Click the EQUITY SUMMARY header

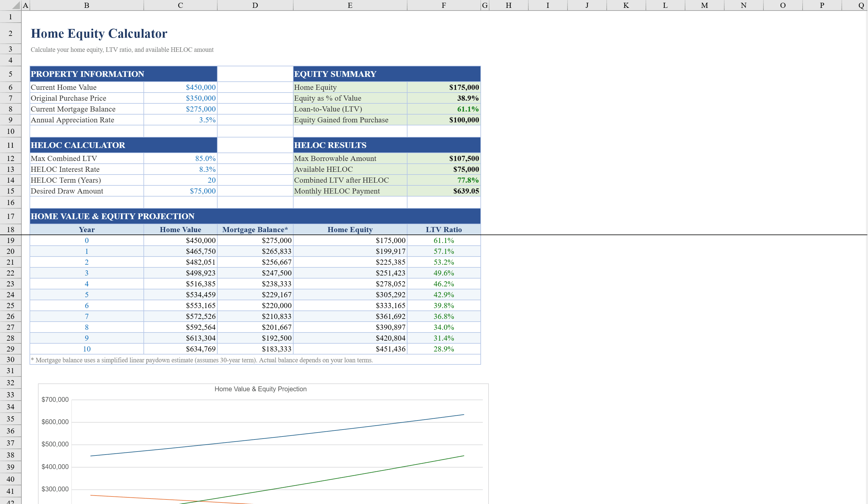point(387,74)
